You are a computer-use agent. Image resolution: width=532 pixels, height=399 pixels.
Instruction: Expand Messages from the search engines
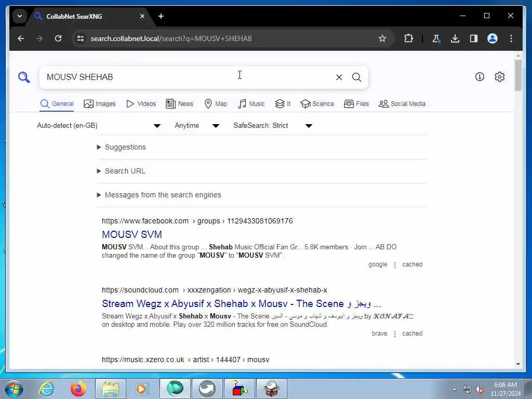coord(159,195)
